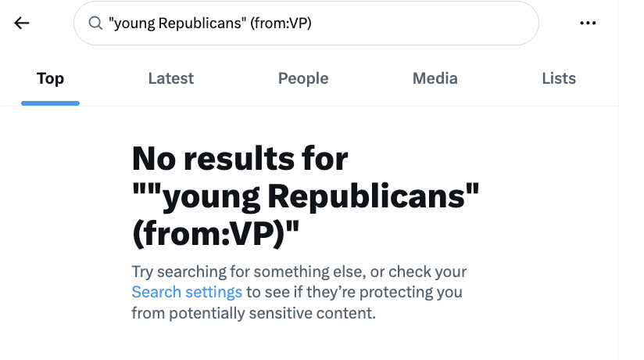Viewport: 644px width, 360px height.
Task: View the Lists tab
Action: (559, 78)
